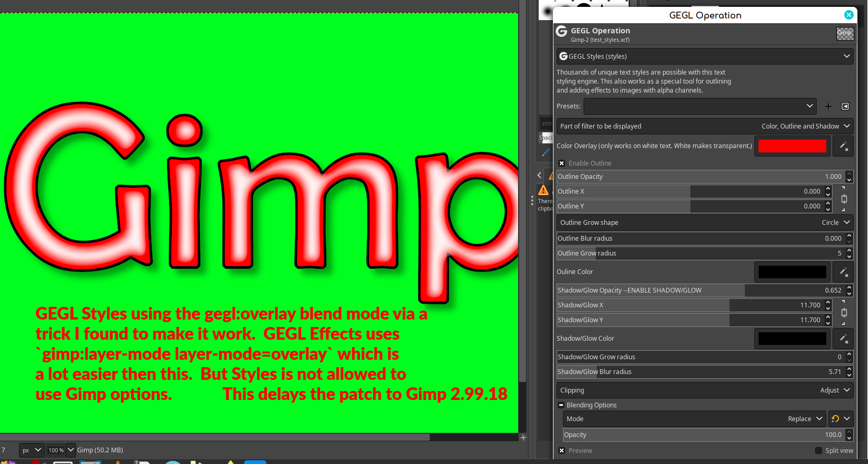
Task: Open the px unit dropdown in the status bar
Action: tap(32, 450)
